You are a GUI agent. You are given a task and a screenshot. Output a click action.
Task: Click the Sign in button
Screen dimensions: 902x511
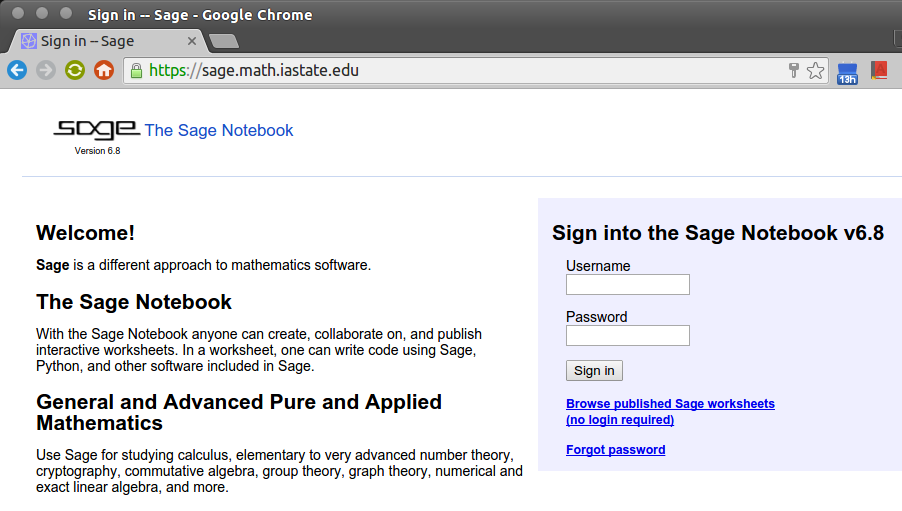pos(594,371)
